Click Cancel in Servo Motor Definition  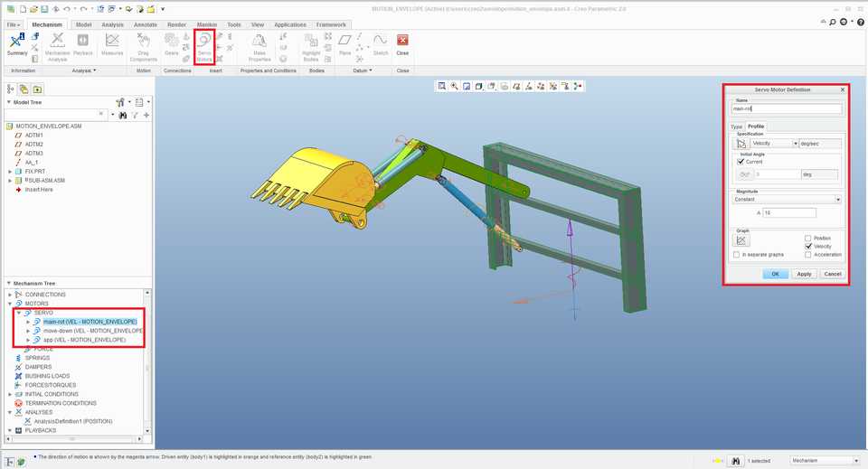point(833,274)
